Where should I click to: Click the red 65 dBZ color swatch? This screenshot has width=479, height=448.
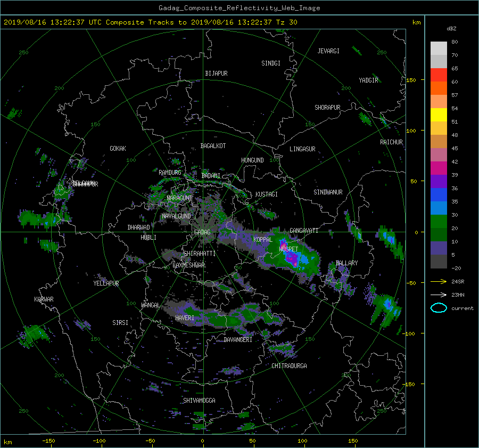click(x=439, y=75)
